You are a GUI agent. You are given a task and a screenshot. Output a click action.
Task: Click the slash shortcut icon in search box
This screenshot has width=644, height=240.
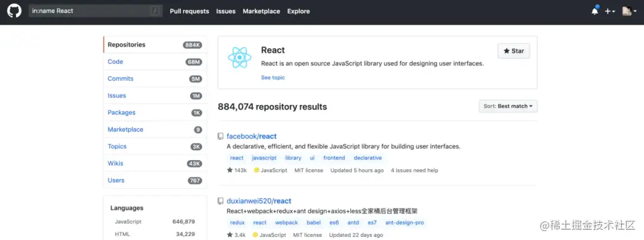(154, 11)
